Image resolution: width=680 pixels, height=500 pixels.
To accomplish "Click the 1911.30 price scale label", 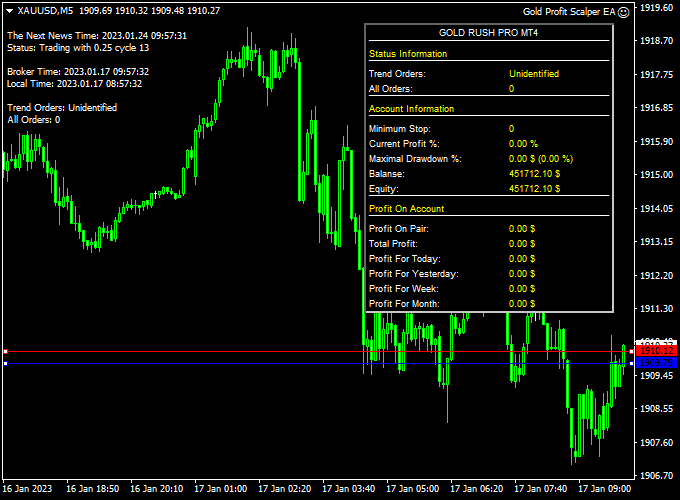I will click(x=657, y=309).
